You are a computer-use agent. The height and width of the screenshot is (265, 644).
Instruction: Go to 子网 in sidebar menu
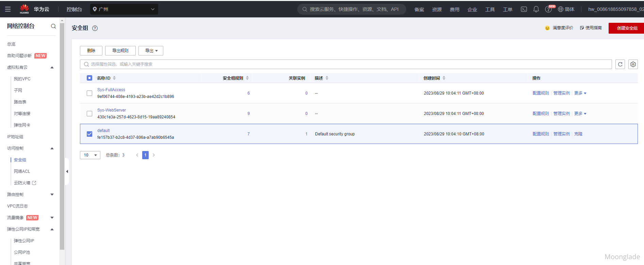18,90
